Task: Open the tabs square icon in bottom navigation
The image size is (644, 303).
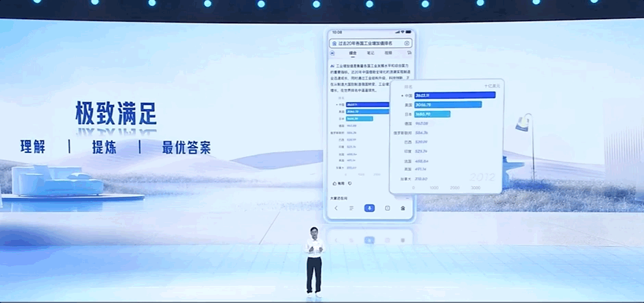Action: 387,208
